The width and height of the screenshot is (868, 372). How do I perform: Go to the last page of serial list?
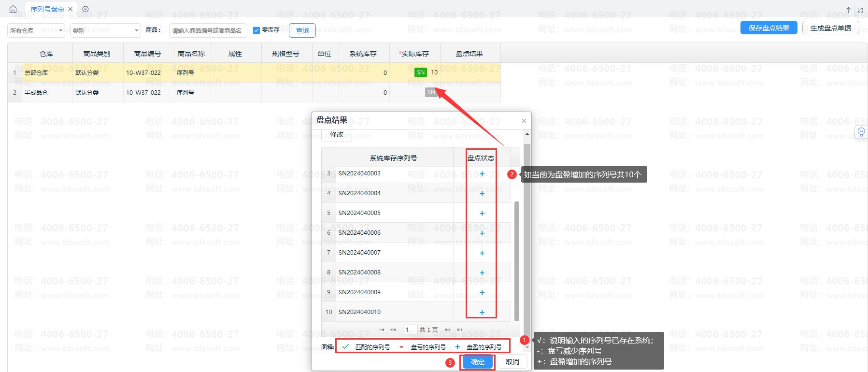click(459, 330)
